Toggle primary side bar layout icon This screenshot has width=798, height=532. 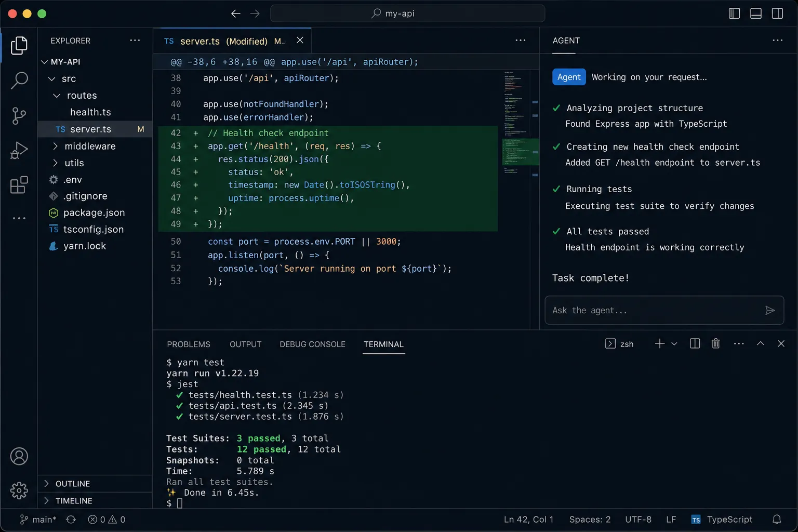pyautogui.click(x=734, y=14)
